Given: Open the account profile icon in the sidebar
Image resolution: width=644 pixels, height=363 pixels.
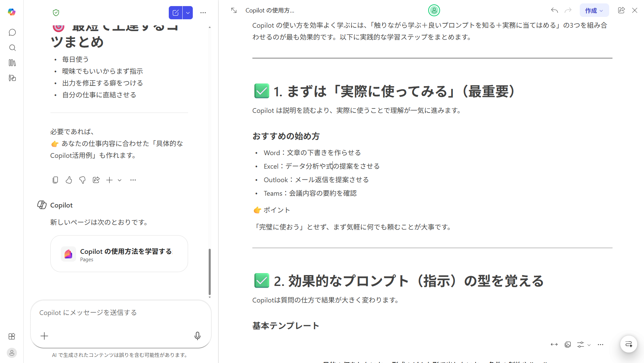Looking at the screenshot, I should tap(12, 353).
